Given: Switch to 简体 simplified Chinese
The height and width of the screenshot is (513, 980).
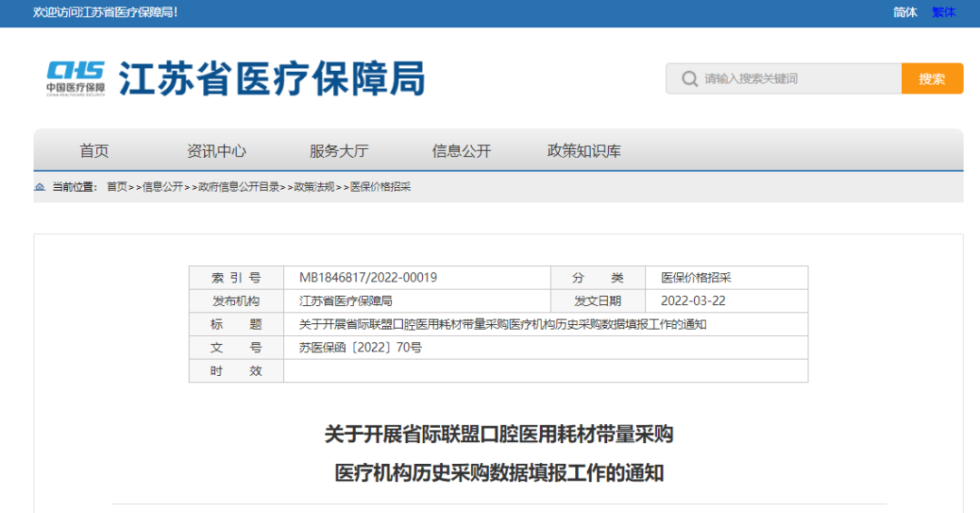Looking at the screenshot, I should [x=905, y=13].
